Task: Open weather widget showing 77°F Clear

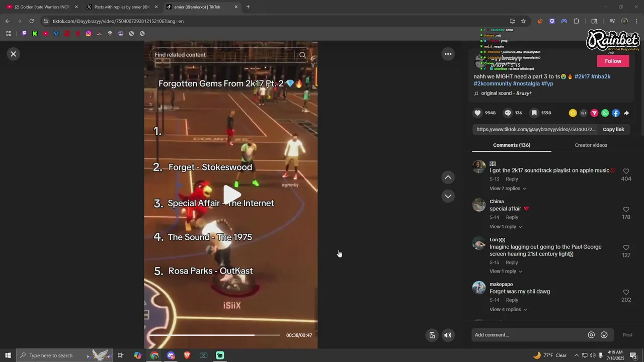Action: click(550, 355)
